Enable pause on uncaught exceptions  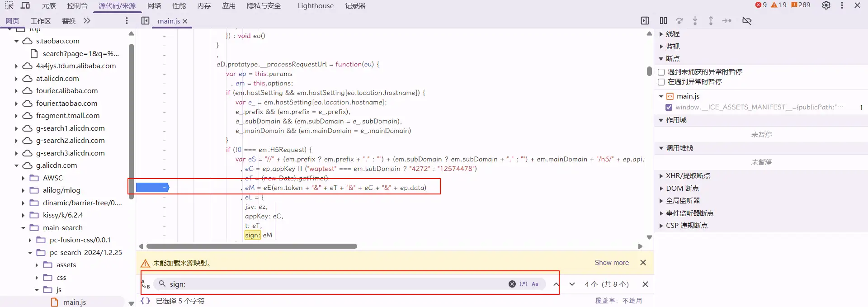click(661, 72)
